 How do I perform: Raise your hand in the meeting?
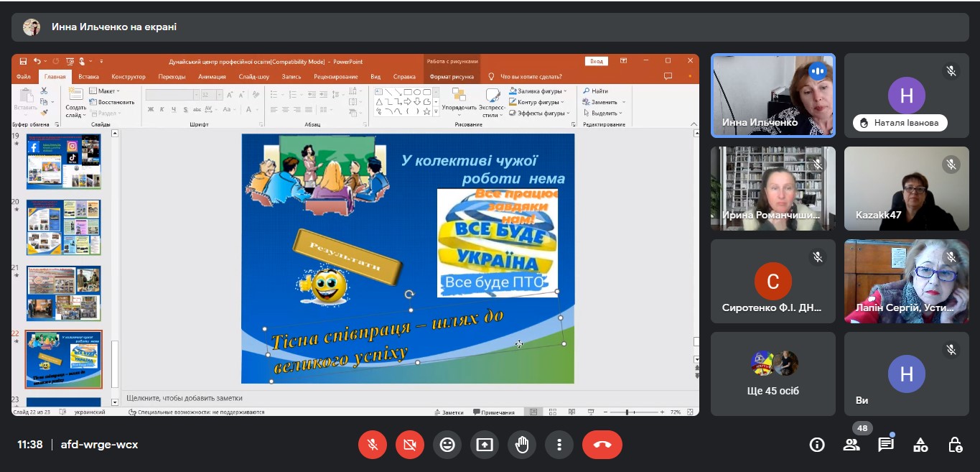pos(522,445)
